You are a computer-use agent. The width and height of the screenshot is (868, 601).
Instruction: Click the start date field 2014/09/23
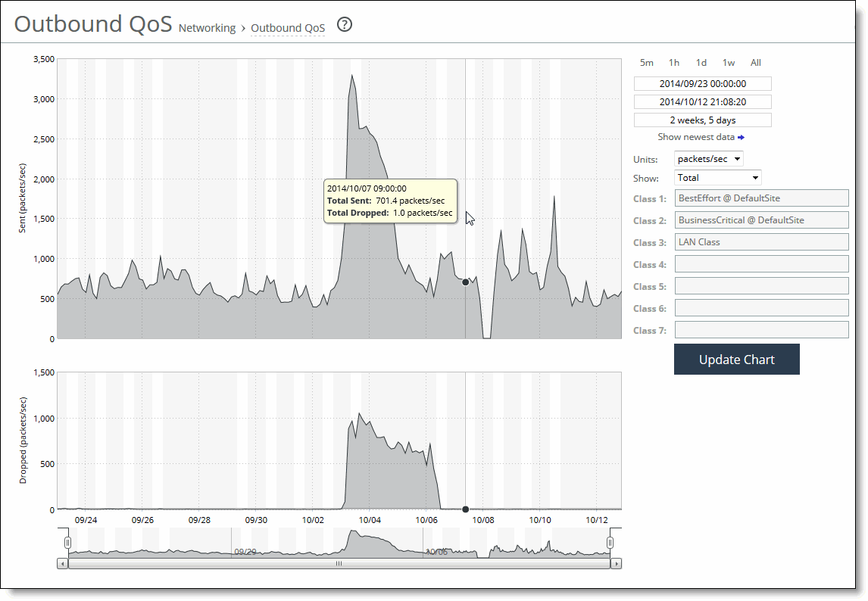tap(702, 83)
